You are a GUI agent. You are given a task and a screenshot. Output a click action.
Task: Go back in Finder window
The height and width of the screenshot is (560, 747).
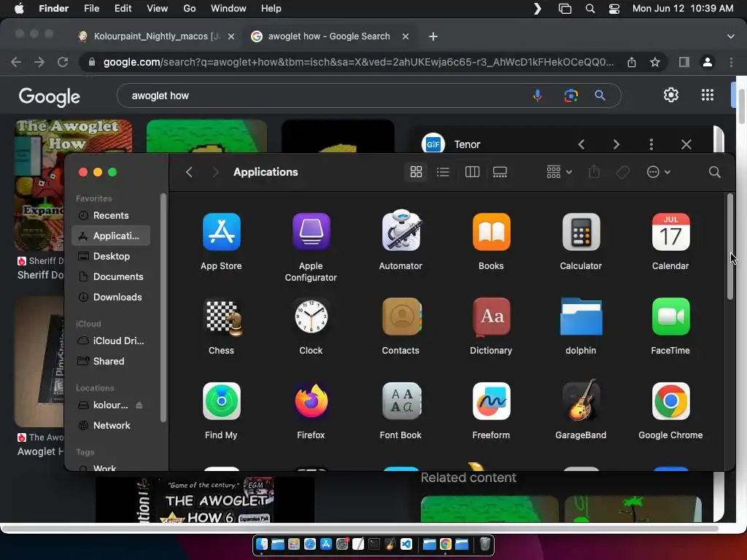pos(189,172)
